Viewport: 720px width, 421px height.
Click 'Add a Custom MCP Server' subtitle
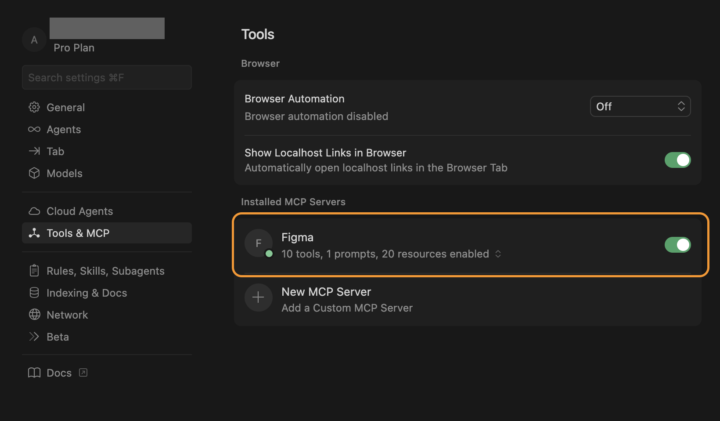(347, 308)
